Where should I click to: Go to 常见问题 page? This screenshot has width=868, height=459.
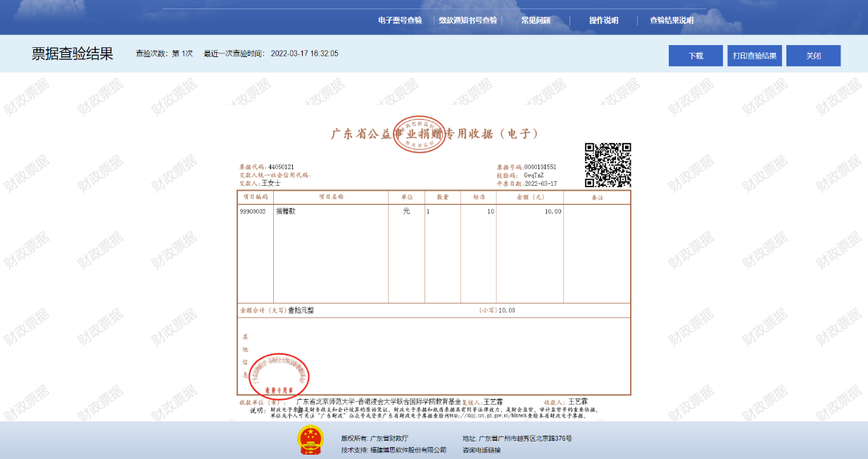pyautogui.click(x=536, y=20)
